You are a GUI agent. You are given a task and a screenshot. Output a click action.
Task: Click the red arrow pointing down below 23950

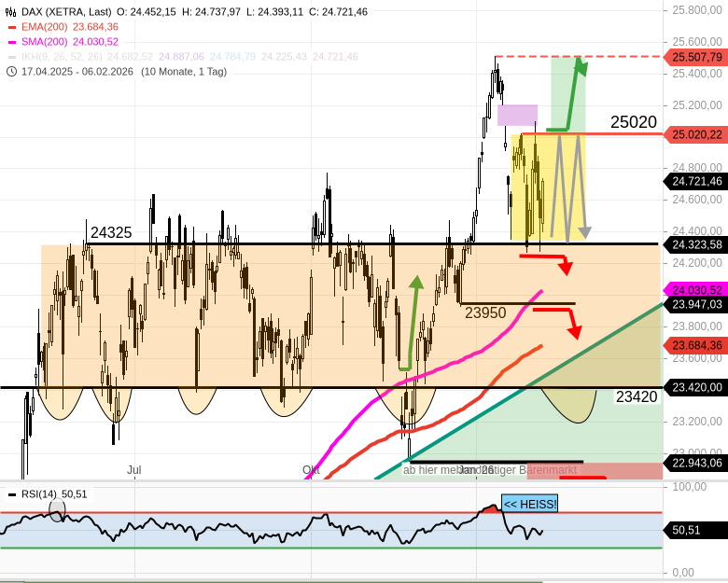point(575,329)
